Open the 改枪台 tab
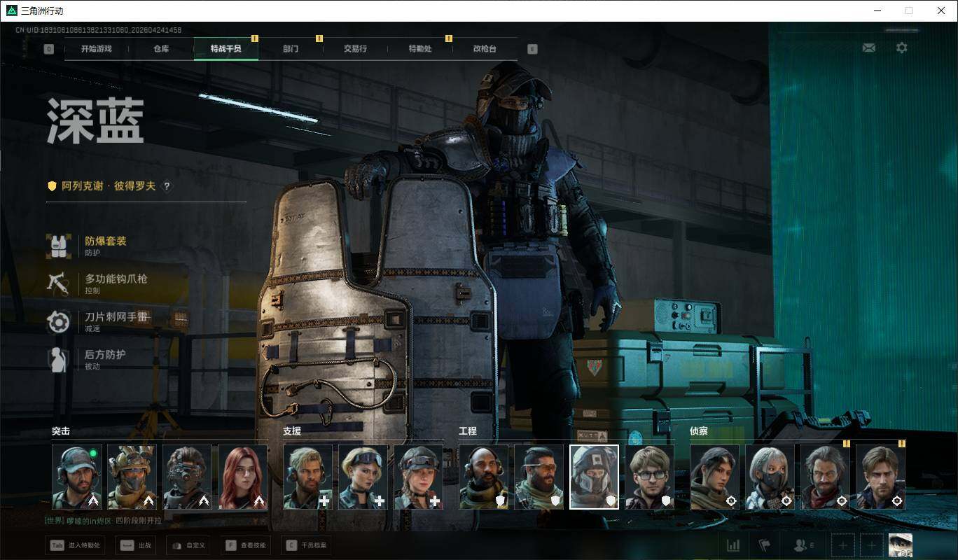Viewport: 958px width, 560px height. 485,49
